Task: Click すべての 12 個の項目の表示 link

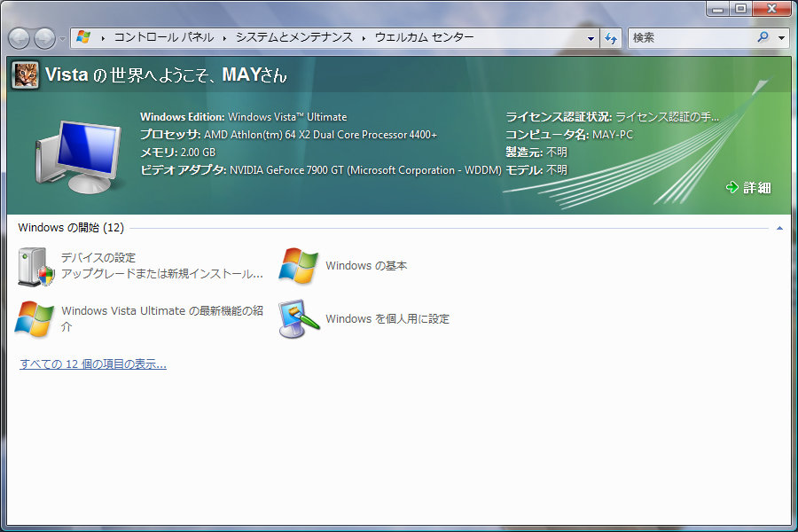Action: (93, 364)
